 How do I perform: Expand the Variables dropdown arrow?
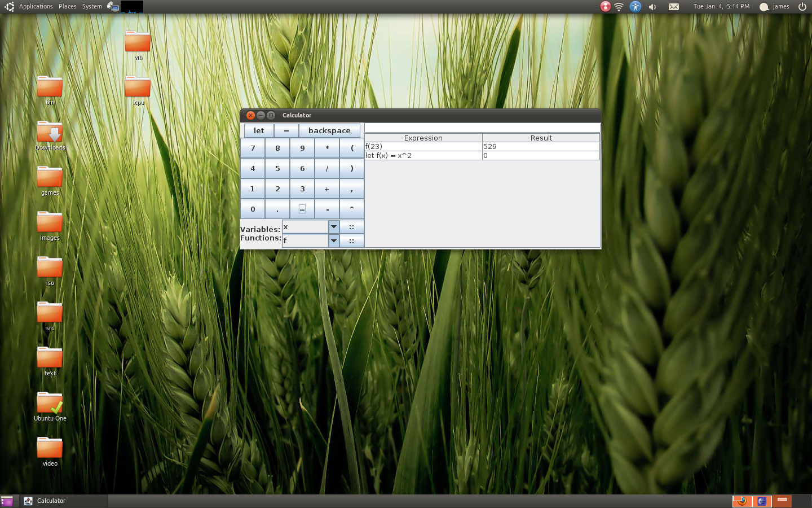coord(334,227)
